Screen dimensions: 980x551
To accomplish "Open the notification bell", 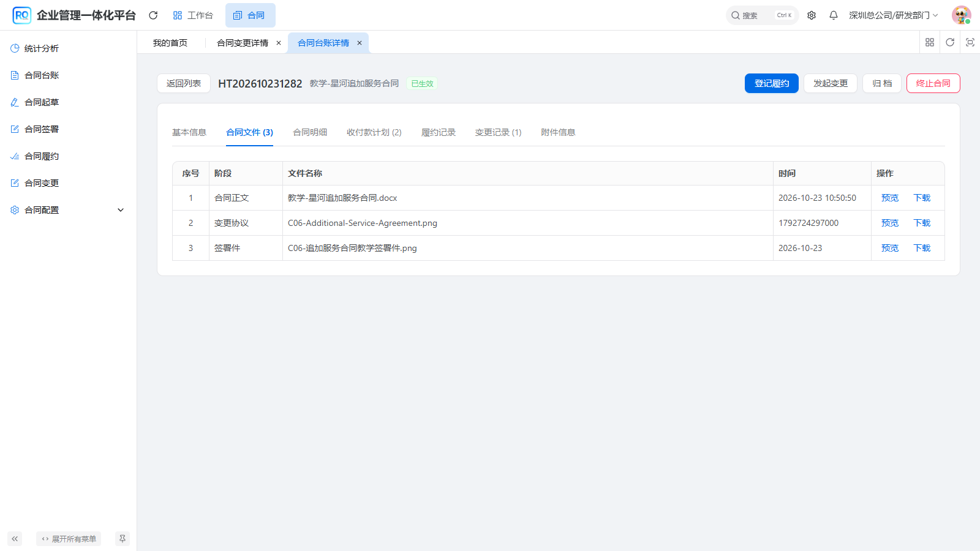I will pos(834,15).
